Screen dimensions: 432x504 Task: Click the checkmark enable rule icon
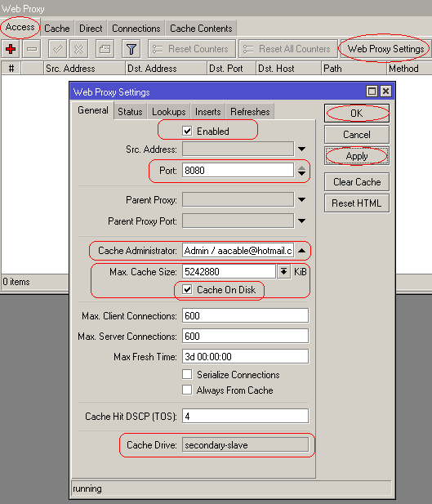57,49
